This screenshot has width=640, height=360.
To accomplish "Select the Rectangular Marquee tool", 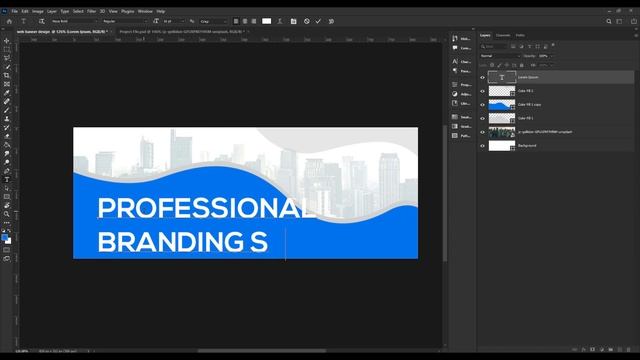I will pos(7,49).
